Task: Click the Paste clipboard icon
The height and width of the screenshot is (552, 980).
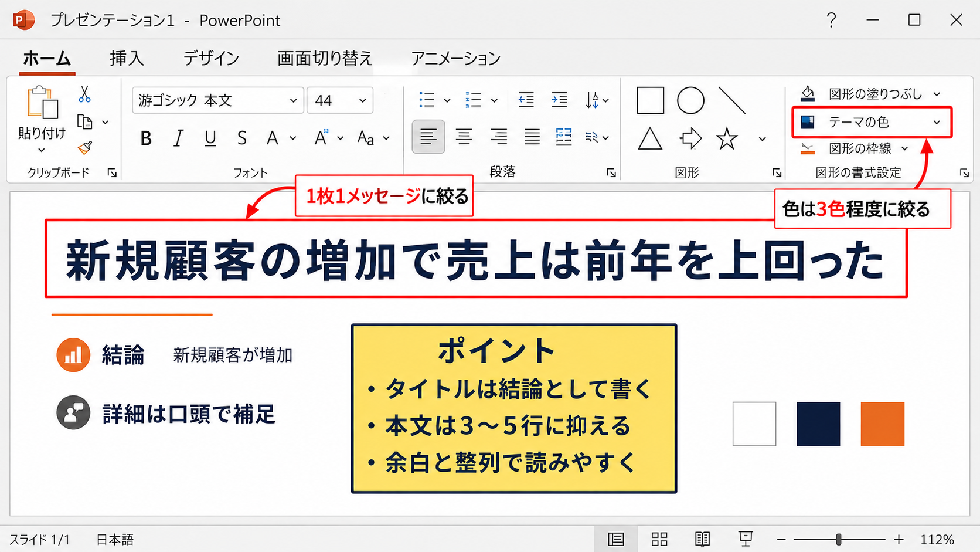Action: click(42, 102)
